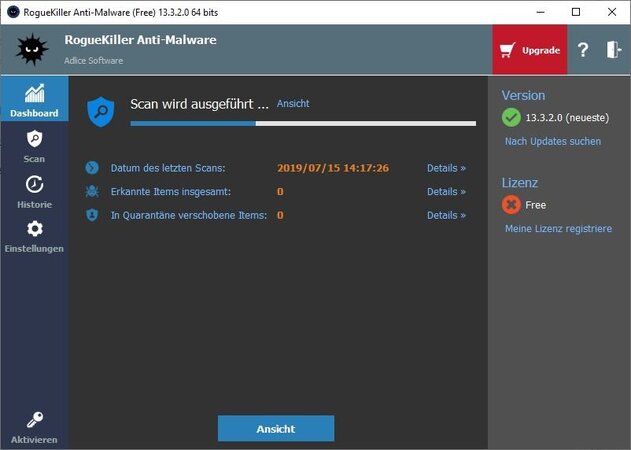Open Historie section in sidebar

[x=34, y=192]
